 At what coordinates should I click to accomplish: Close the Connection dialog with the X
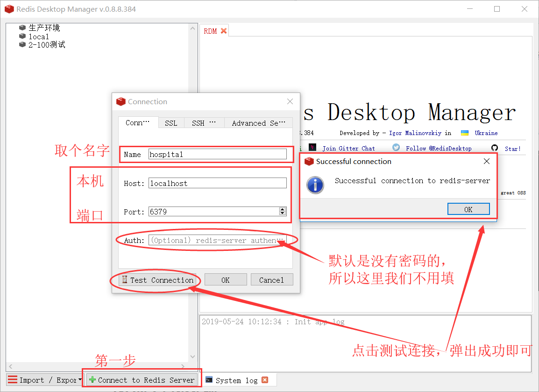pos(290,101)
